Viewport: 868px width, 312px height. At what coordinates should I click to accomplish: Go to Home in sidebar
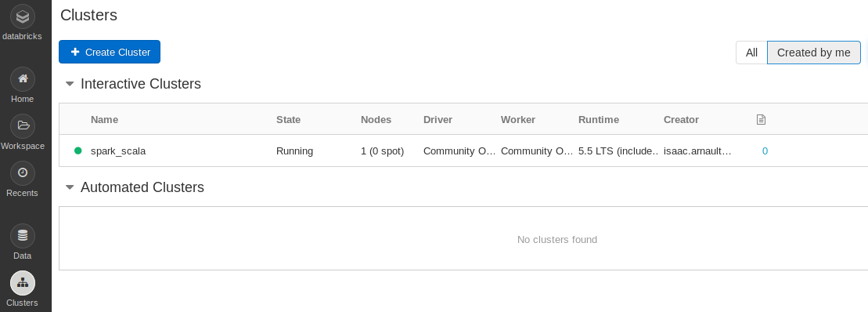tap(23, 79)
